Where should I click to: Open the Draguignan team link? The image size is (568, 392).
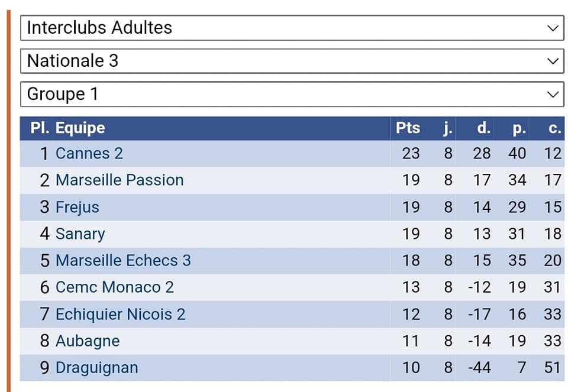coord(96,368)
